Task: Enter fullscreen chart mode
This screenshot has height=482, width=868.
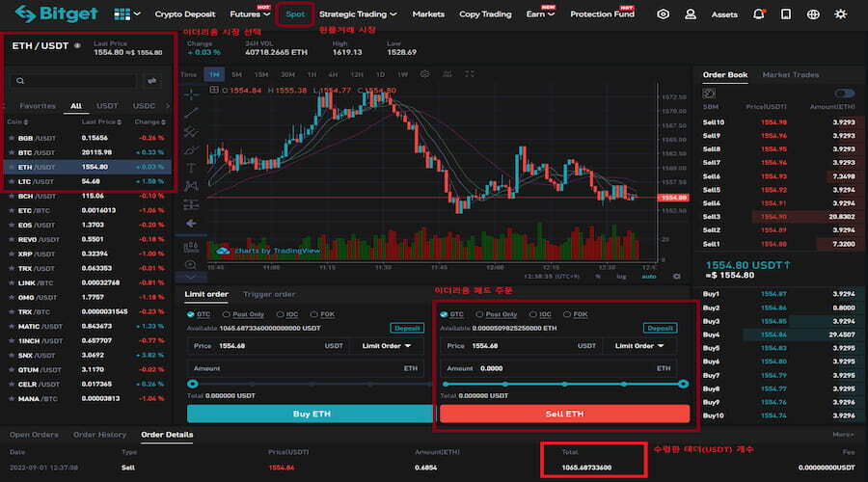Action: click(x=470, y=74)
